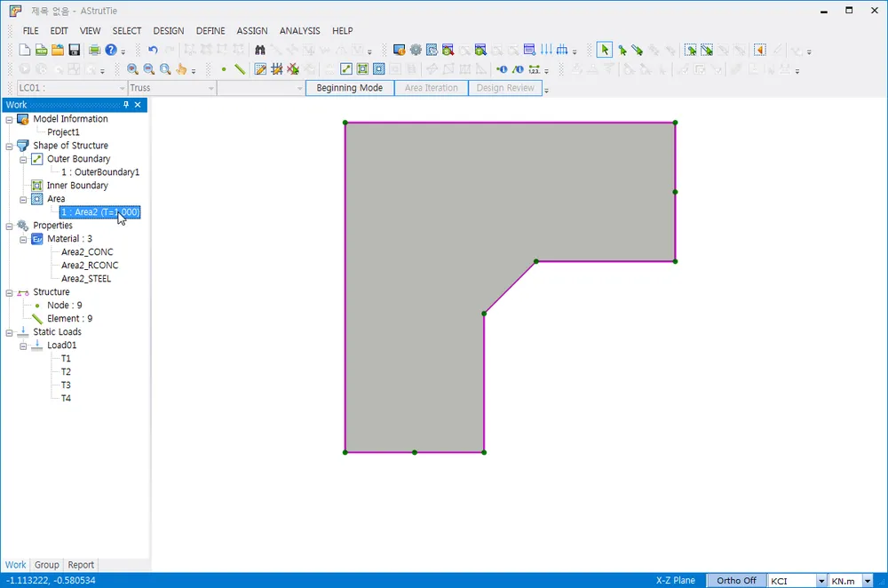Collapse the Static Loads node
888x588 pixels.
pos(9,332)
